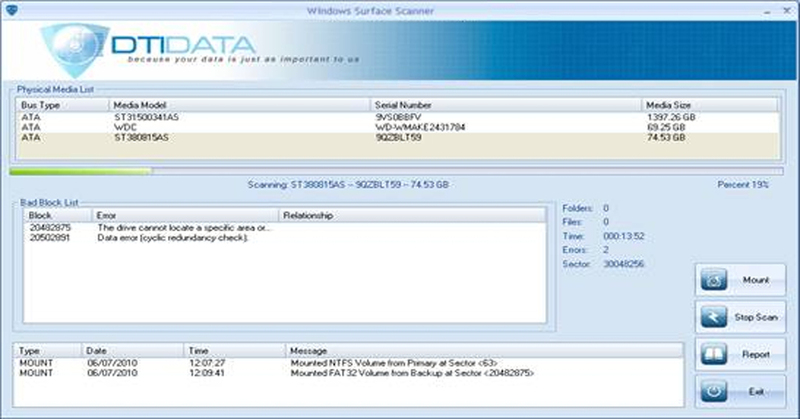Viewport: 800px width, 419px height.
Task: Click the Media Model column header
Action: 239,105
